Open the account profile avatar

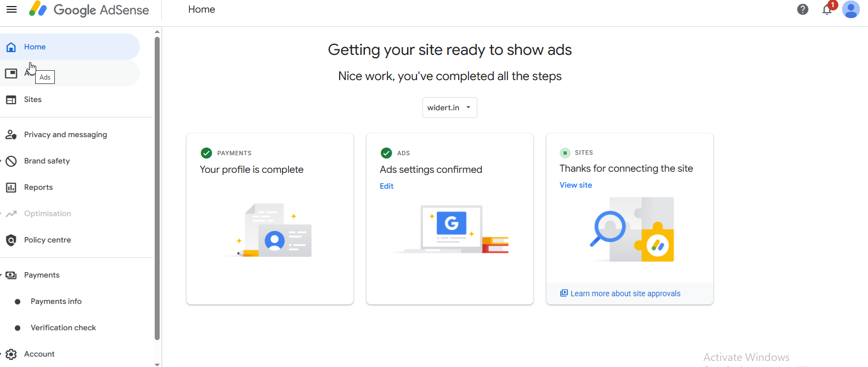coord(851,9)
